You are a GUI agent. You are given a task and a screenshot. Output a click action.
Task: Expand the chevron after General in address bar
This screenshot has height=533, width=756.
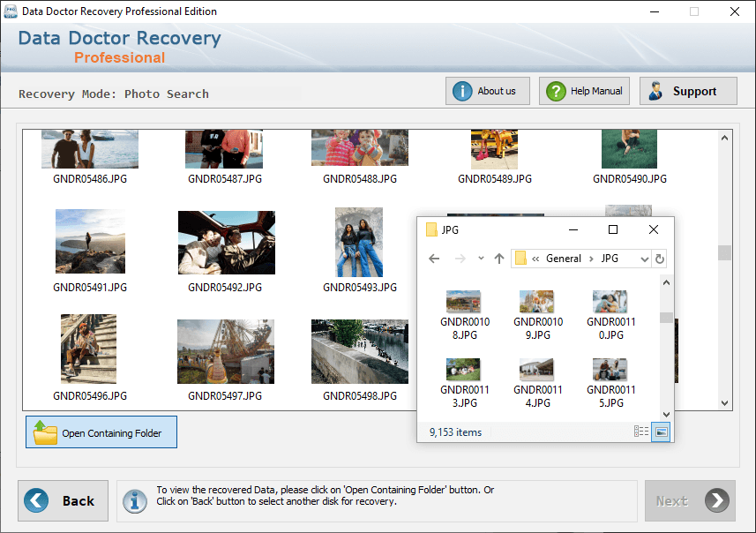[x=591, y=259]
